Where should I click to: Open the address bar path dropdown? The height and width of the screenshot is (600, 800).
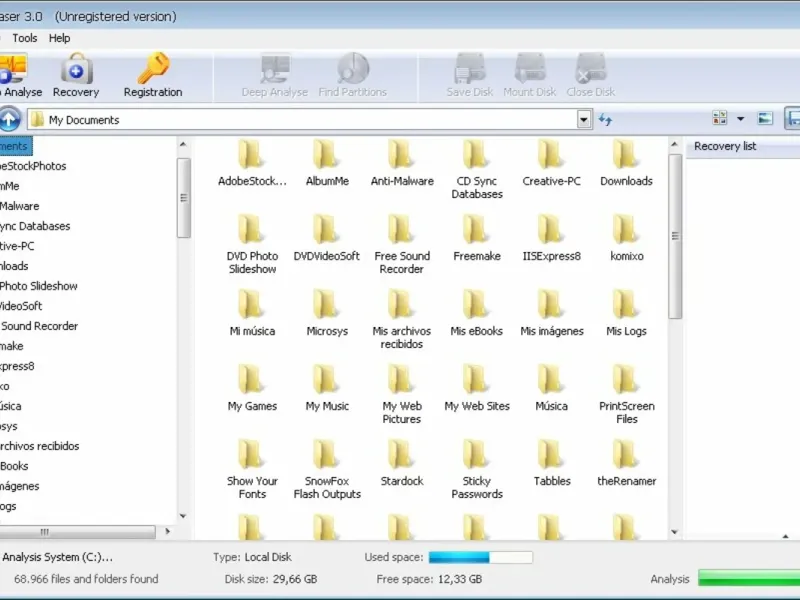click(x=584, y=119)
